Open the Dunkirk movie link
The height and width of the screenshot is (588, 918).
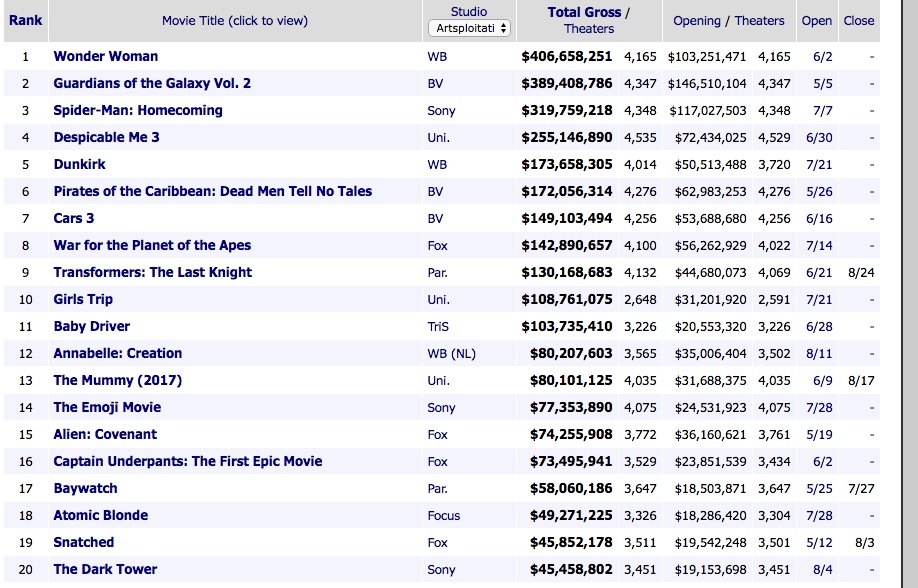click(x=80, y=164)
